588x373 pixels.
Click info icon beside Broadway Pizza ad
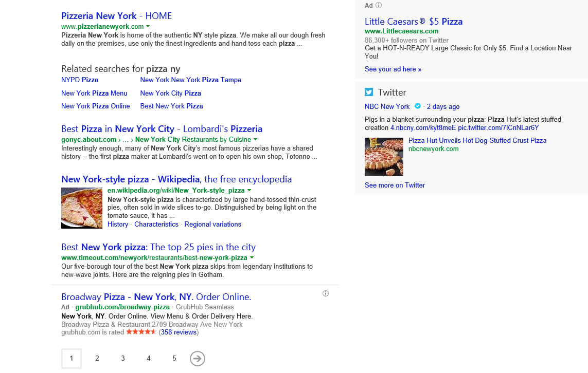tap(325, 293)
